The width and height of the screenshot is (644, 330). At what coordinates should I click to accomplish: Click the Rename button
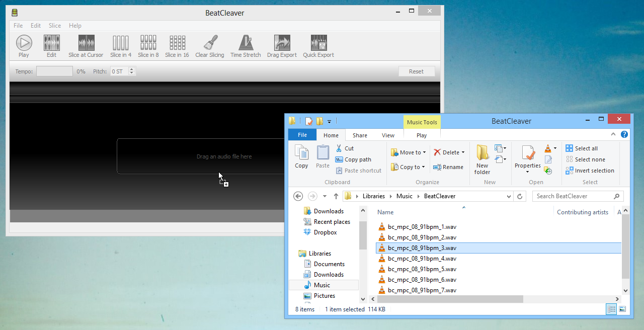448,167
